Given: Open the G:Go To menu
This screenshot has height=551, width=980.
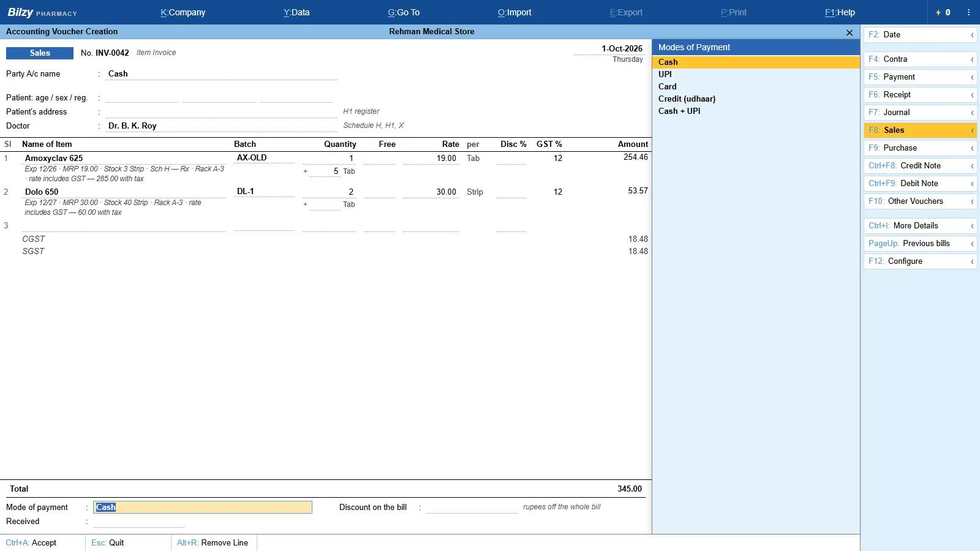Looking at the screenshot, I should pyautogui.click(x=404, y=12).
